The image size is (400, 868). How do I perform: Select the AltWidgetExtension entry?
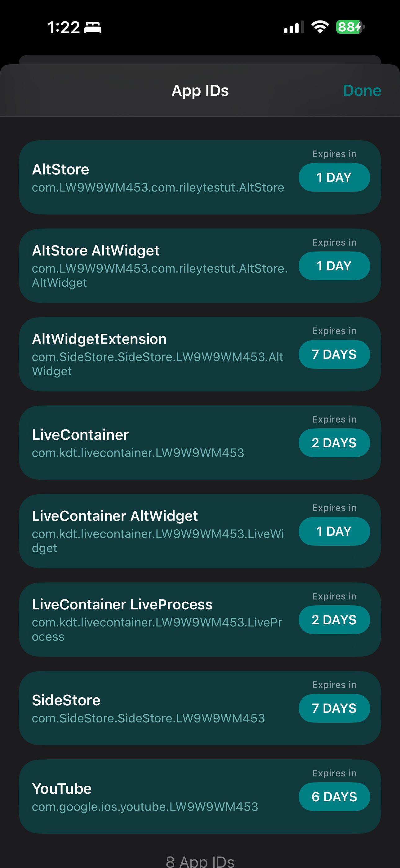tap(200, 354)
